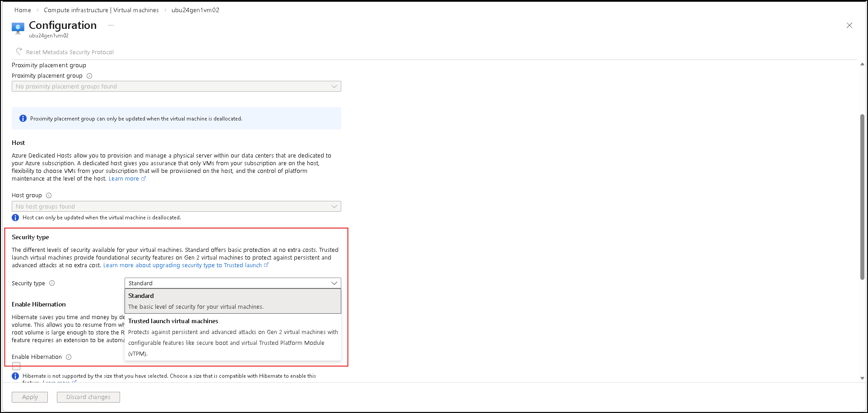Click the ubu24gen1vm02 subtitle under Configuration

49,36
